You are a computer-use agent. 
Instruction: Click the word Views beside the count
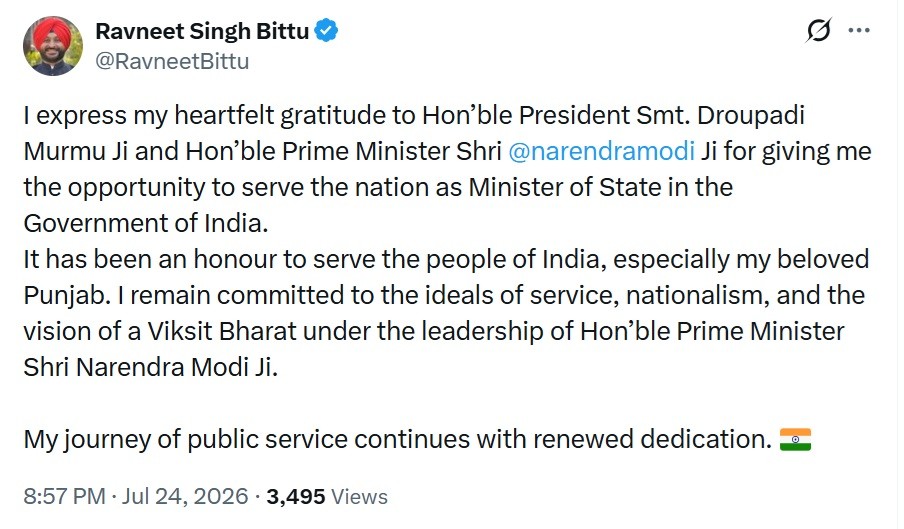(360, 496)
